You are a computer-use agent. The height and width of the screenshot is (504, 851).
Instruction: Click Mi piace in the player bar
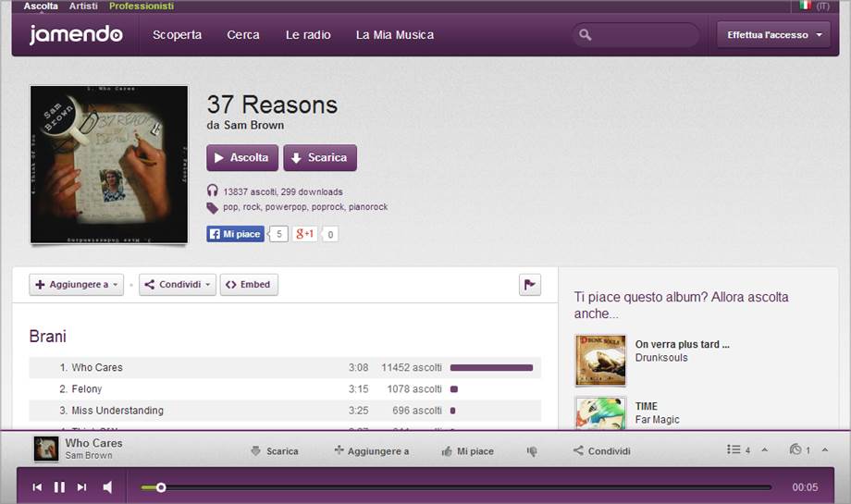click(468, 451)
